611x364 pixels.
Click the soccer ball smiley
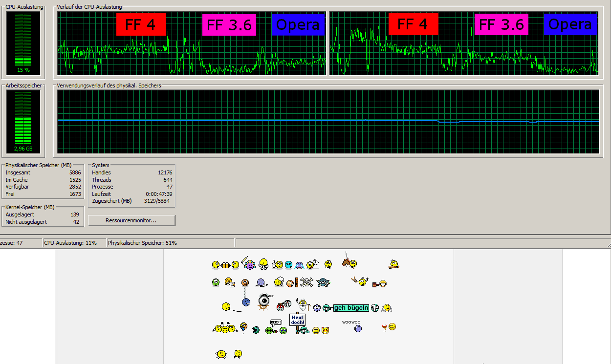click(x=375, y=308)
